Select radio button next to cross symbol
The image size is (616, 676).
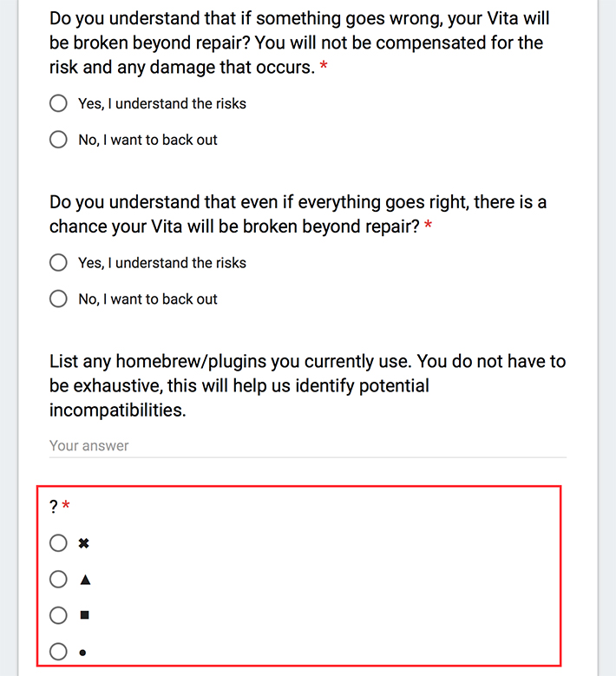[x=58, y=543]
